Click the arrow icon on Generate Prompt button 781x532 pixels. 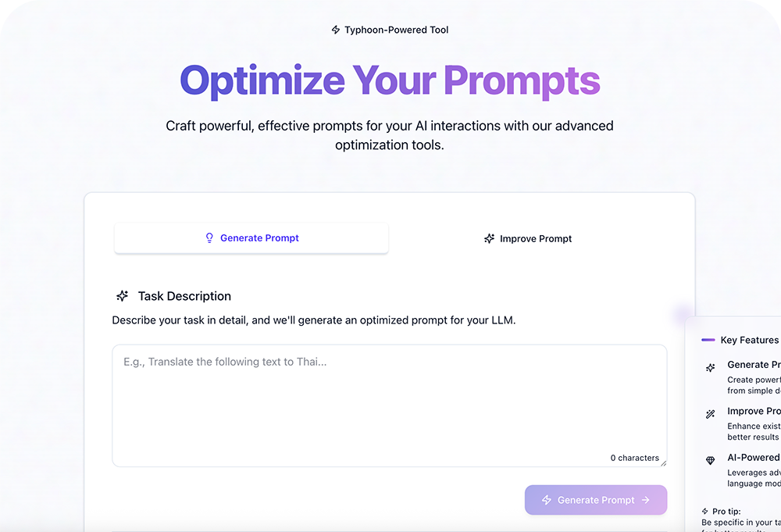pos(645,500)
